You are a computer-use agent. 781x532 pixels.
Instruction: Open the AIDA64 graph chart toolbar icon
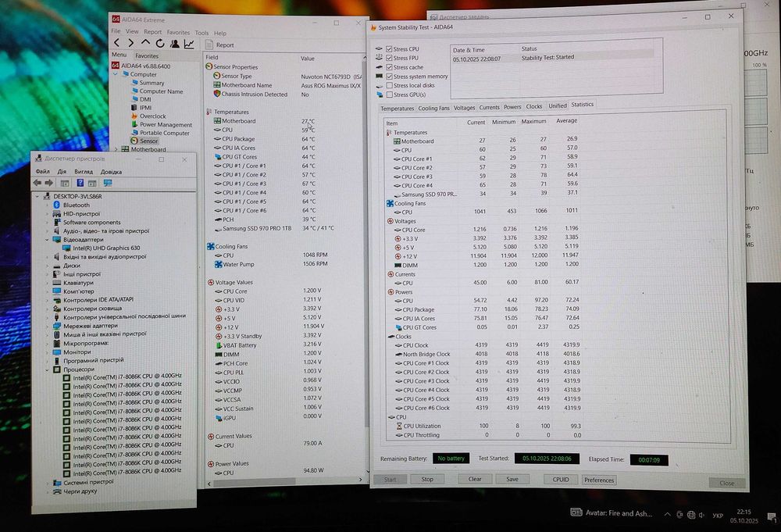pyautogui.click(x=189, y=45)
